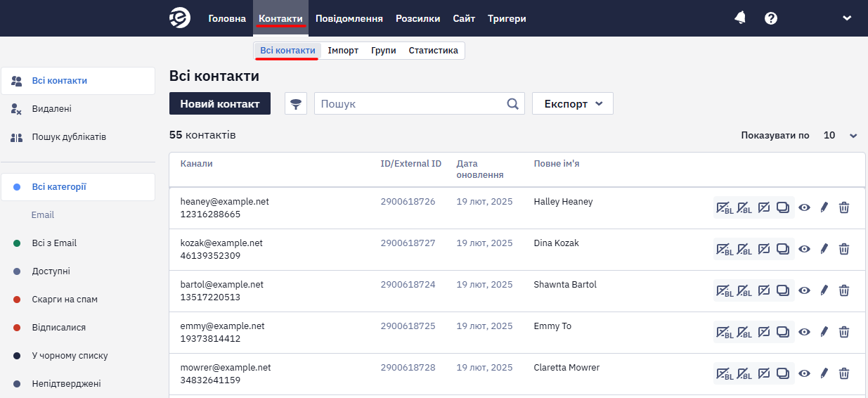Image resolution: width=868 pixels, height=398 pixels.
Task: View Halley Heaney with the eye icon
Action: point(805,207)
